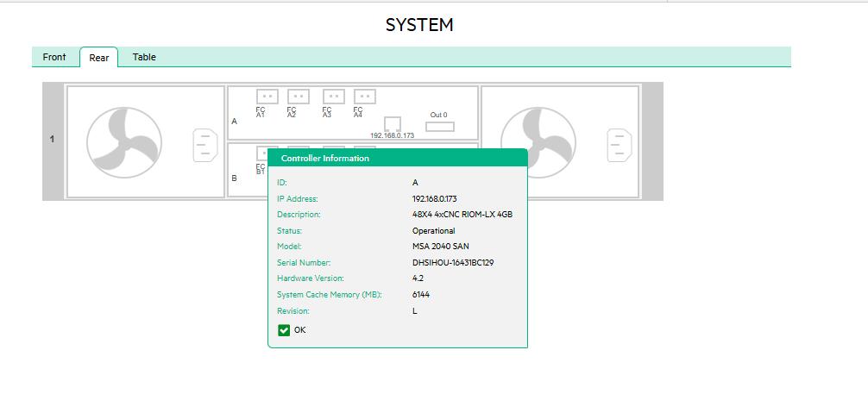Click the FC A1 host port
The width and height of the screenshot is (868, 394).
coord(267,97)
